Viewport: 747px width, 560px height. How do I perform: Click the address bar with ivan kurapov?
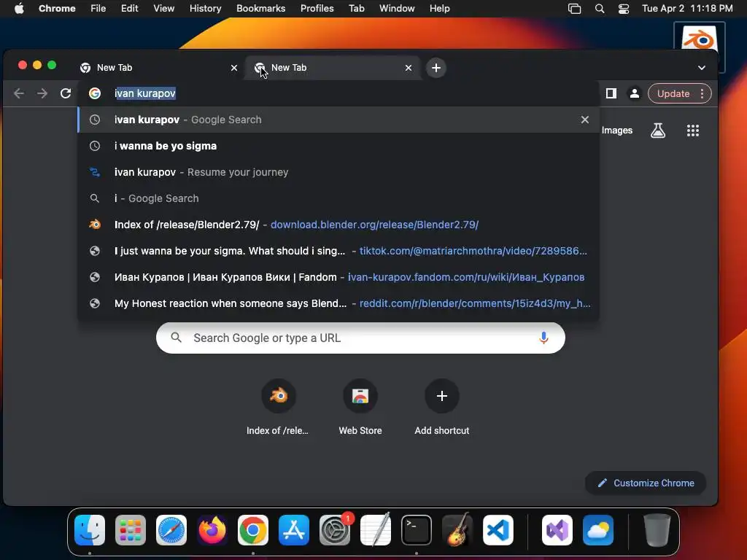[338, 93]
